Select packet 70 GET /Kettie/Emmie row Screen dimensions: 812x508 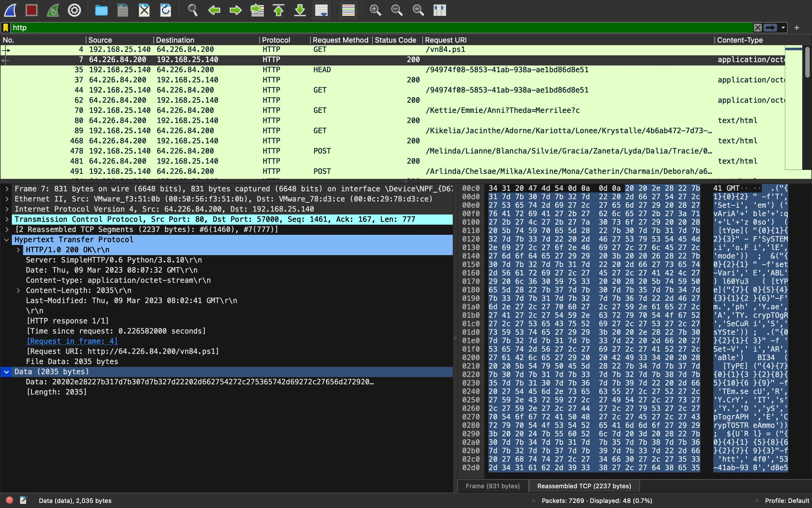[x=392, y=111]
